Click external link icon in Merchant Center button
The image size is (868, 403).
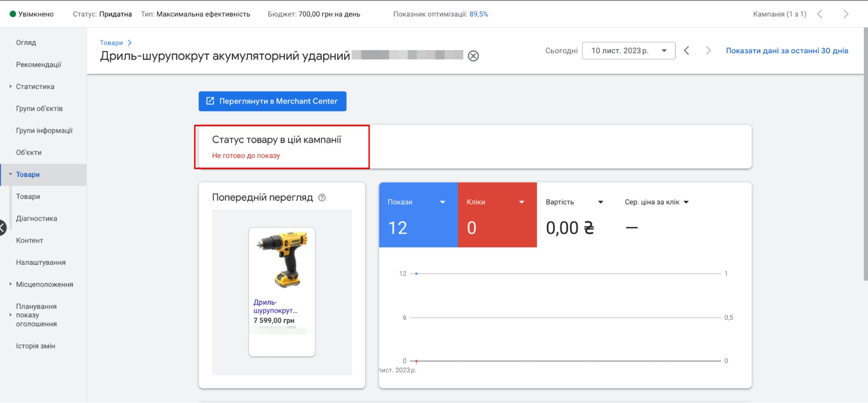click(210, 101)
